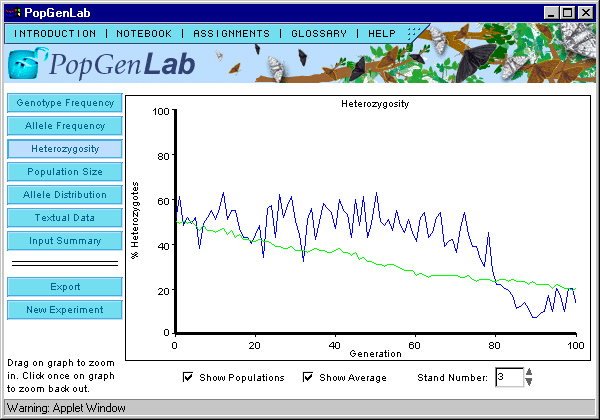View Textual Data output
The height and width of the screenshot is (420, 600).
click(x=65, y=218)
